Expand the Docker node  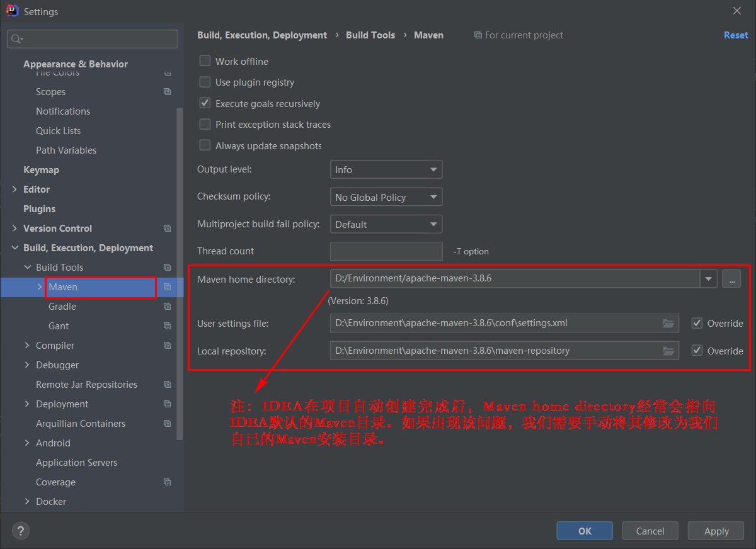[28, 502]
